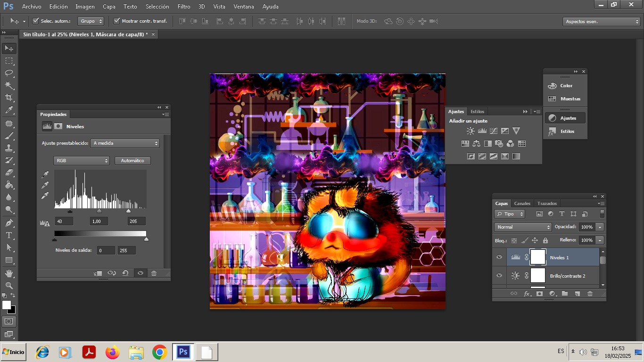The height and width of the screenshot is (362, 644).
Task: Open Aspectos esen. workspace dropdown
Action: pyautogui.click(x=602, y=22)
